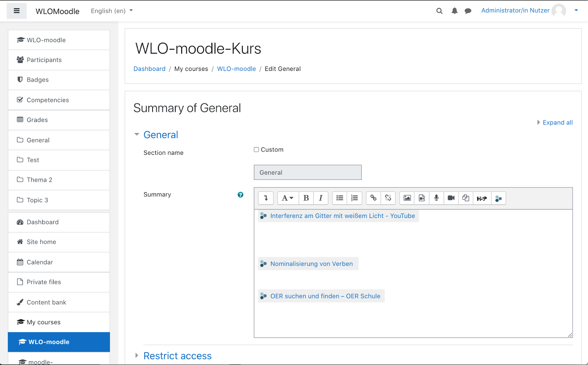
Task: Click the help question mark beside Summary
Action: pyautogui.click(x=240, y=195)
